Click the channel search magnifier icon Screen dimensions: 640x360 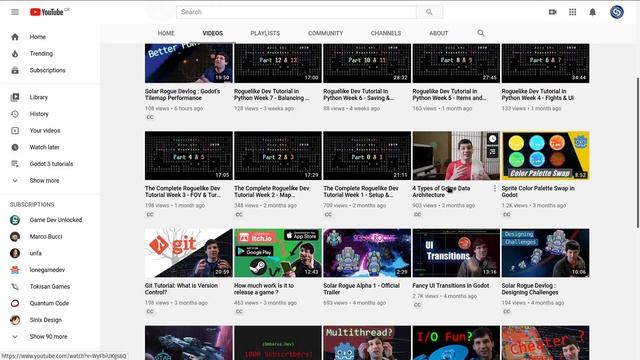(x=481, y=33)
